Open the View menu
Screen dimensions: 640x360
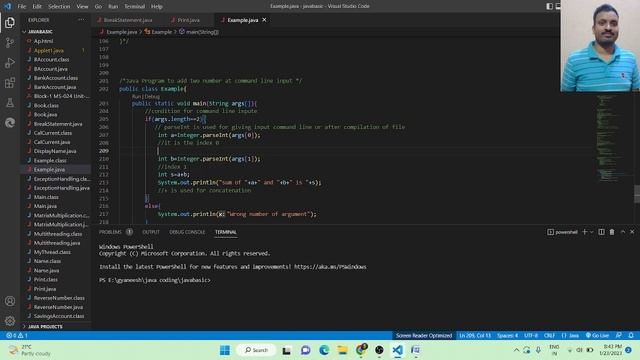82,7
